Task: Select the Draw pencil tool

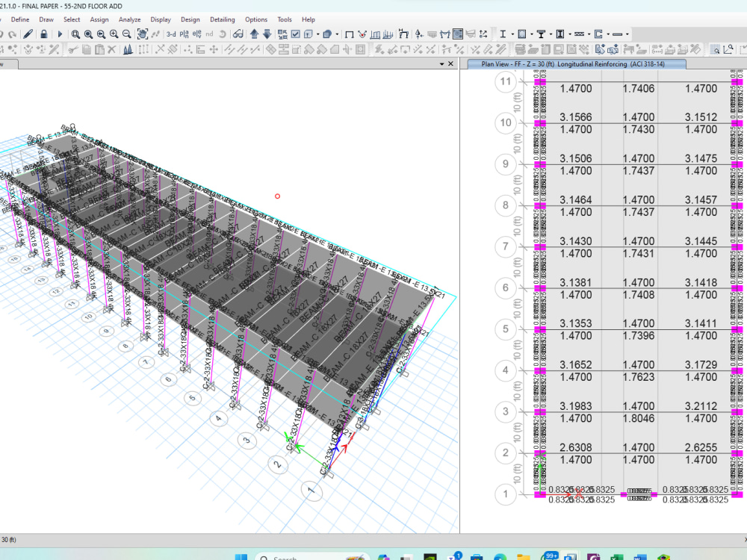Action: point(27,34)
